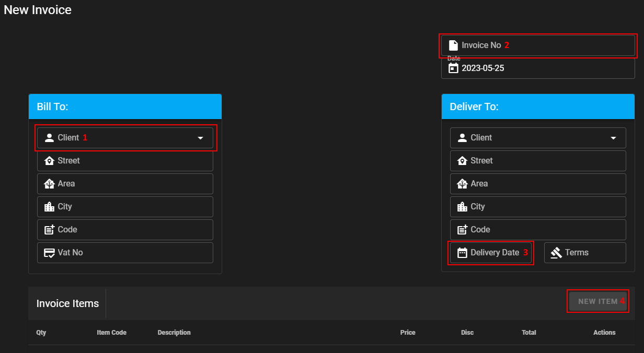This screenshot has width=644, height=353.
Task: Click the Deliver To Code note icon
Action: (x=462, y=230)
